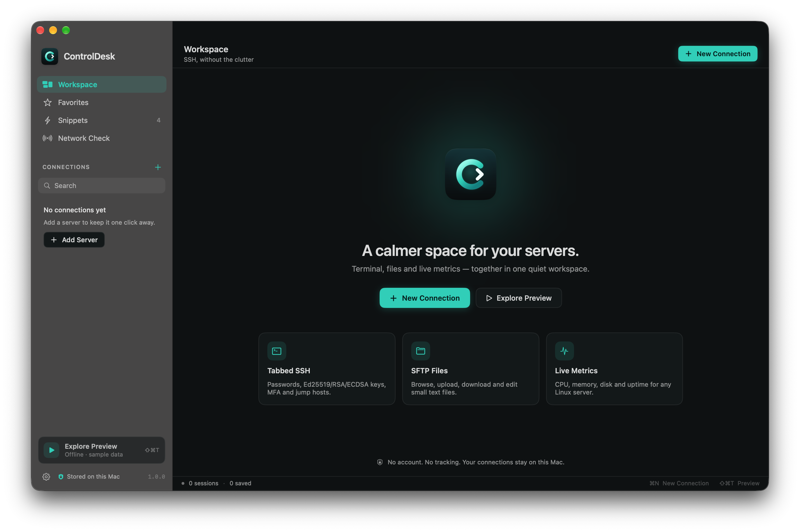Click the green fullscreen window button
Viewport: 800px width, 532px height.
pos(66,30)
